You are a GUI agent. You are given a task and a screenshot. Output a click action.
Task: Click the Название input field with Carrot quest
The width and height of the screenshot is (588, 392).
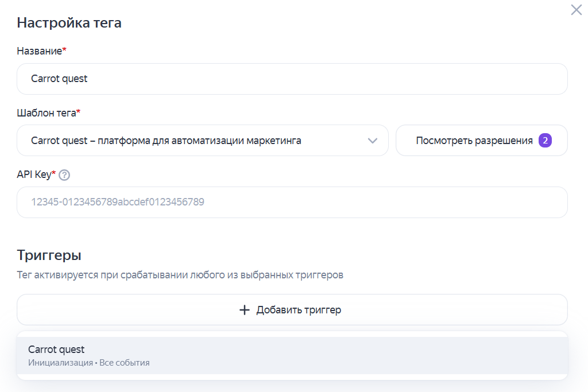(292, 79)
